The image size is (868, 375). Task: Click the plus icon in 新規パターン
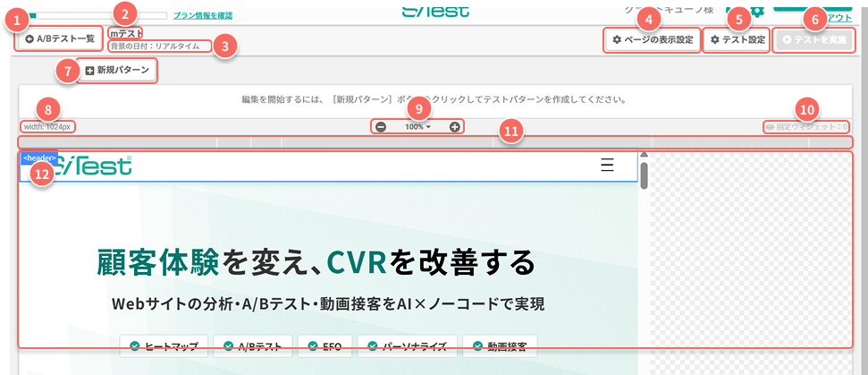point(89,71)
